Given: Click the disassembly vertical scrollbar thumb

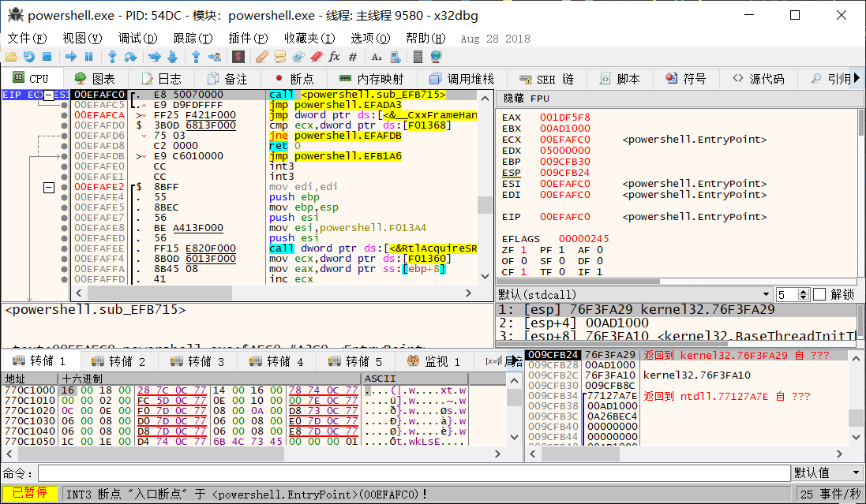Looking at the screenshot, I should [485, 205].
